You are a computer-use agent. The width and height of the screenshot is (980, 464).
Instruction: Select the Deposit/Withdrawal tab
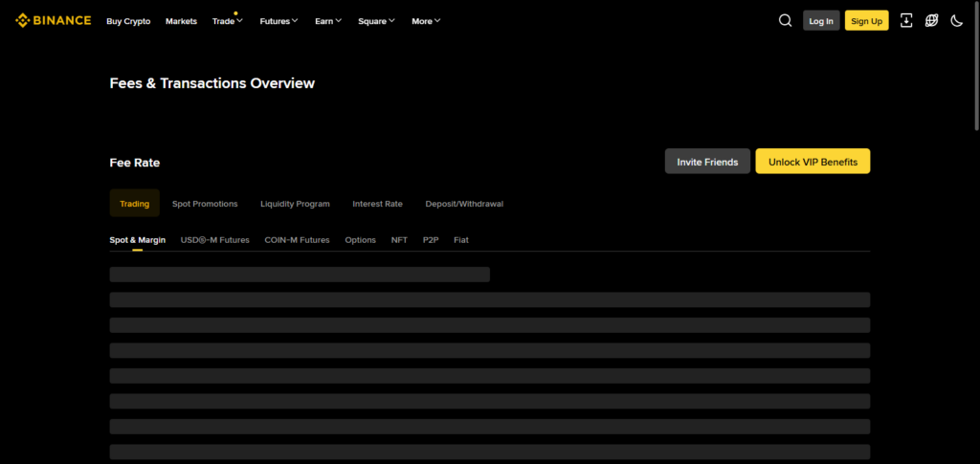(x=464, y=204)
